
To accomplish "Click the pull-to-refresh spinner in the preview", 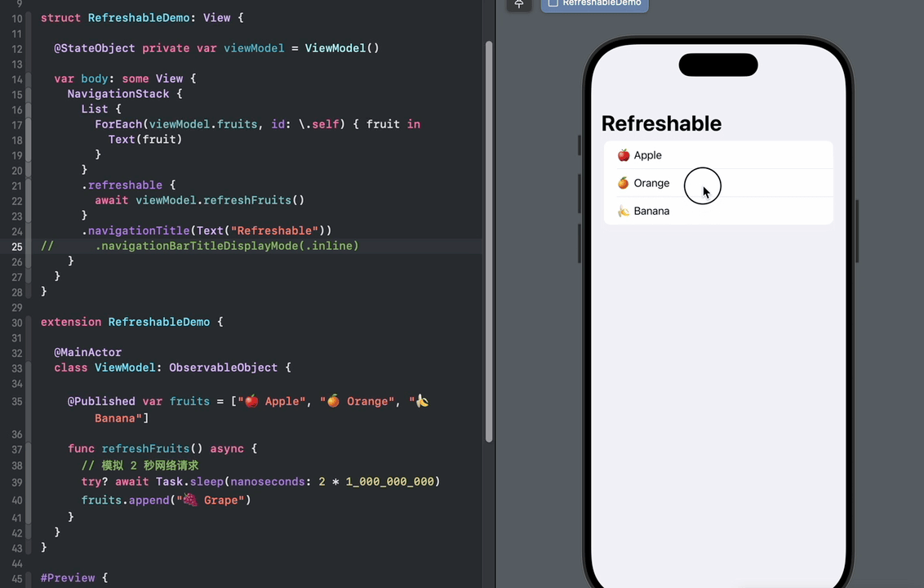I will 703,185.
